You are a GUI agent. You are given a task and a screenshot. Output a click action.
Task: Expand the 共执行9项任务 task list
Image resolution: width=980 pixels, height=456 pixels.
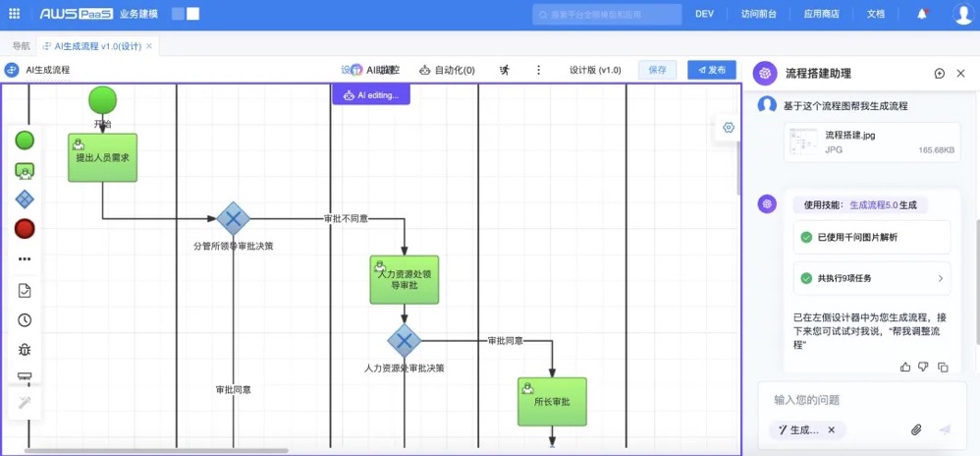click(x=871, y=278)
